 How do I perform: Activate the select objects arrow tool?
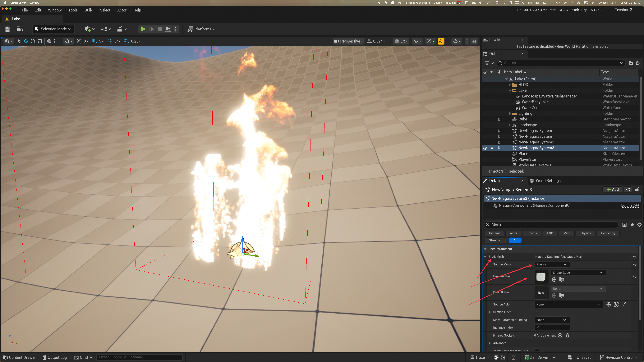coord(19,41)
